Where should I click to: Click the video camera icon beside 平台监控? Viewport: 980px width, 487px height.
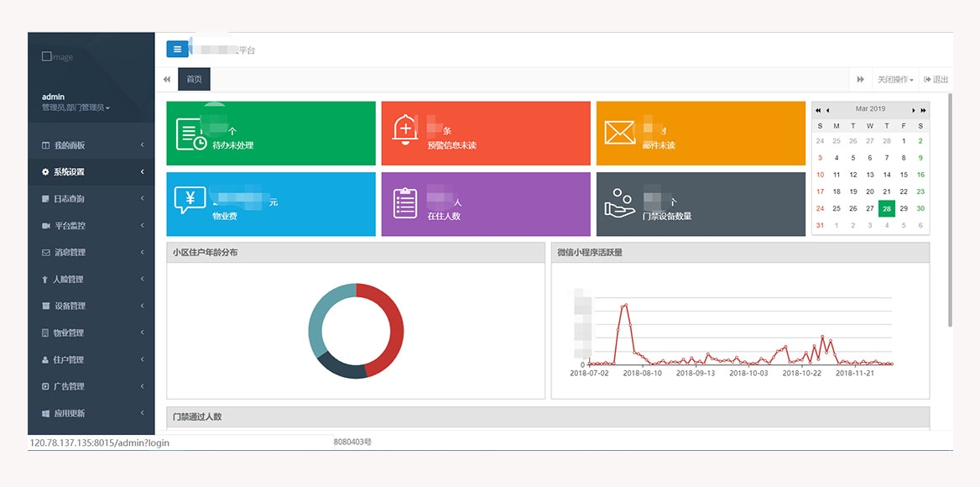[x=46, y=226]
